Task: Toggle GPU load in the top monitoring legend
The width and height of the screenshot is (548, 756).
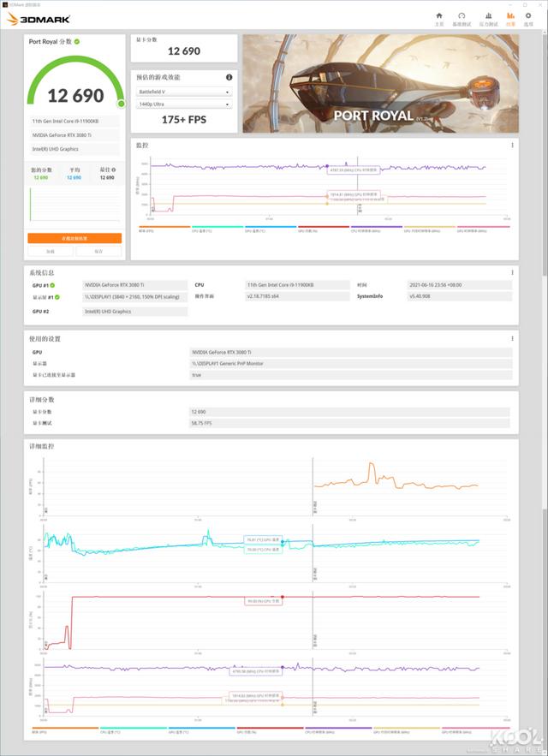Action: (x=324, y=229)
